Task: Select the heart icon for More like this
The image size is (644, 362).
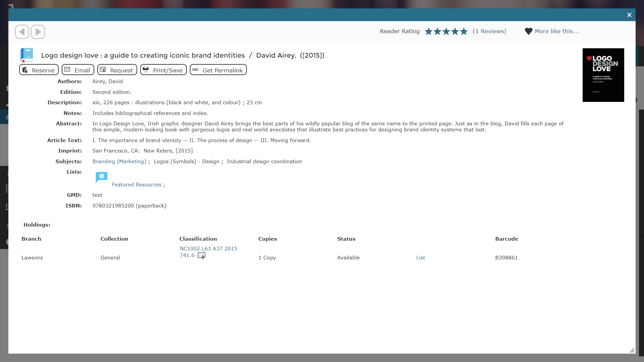Action: (x=529, y=31)
